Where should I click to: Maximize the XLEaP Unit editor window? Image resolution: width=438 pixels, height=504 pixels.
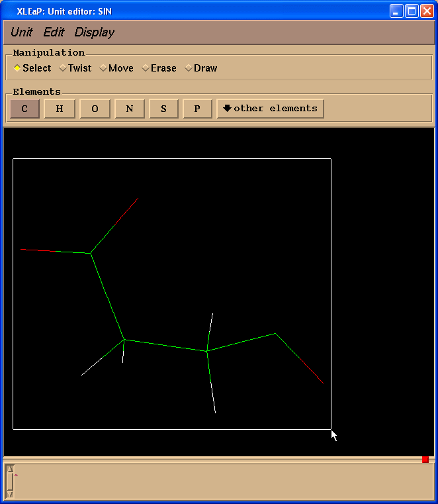pos(412,11)
